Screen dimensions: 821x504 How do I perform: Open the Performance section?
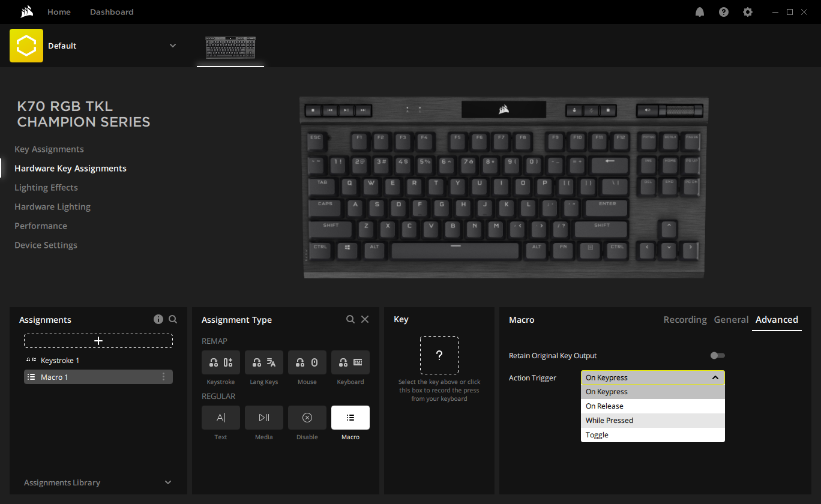(x=41, y=226)
